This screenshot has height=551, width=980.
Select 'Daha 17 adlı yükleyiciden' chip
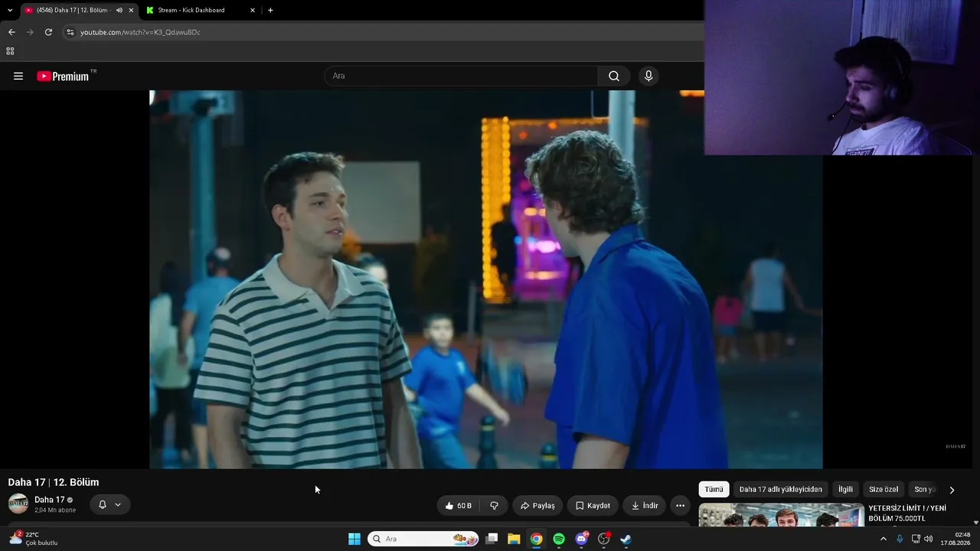781,489
